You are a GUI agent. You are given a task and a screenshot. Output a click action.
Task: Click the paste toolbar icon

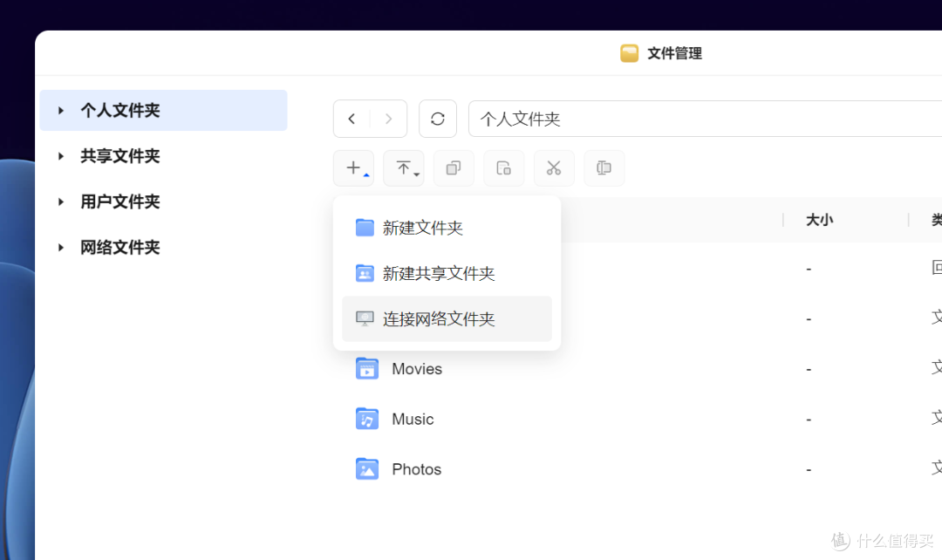(503, 168)
